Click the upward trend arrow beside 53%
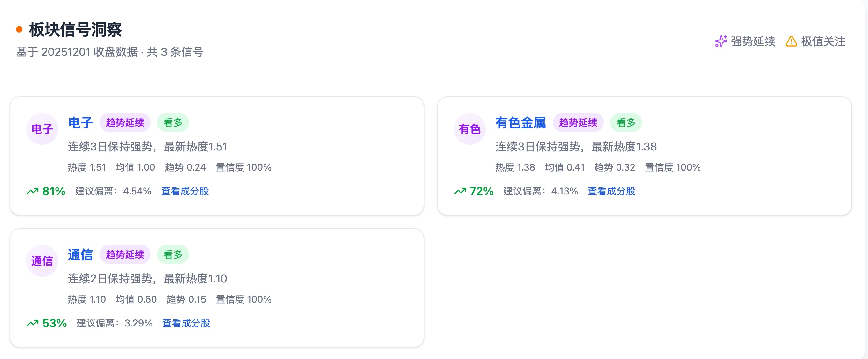 click(33, 323)
